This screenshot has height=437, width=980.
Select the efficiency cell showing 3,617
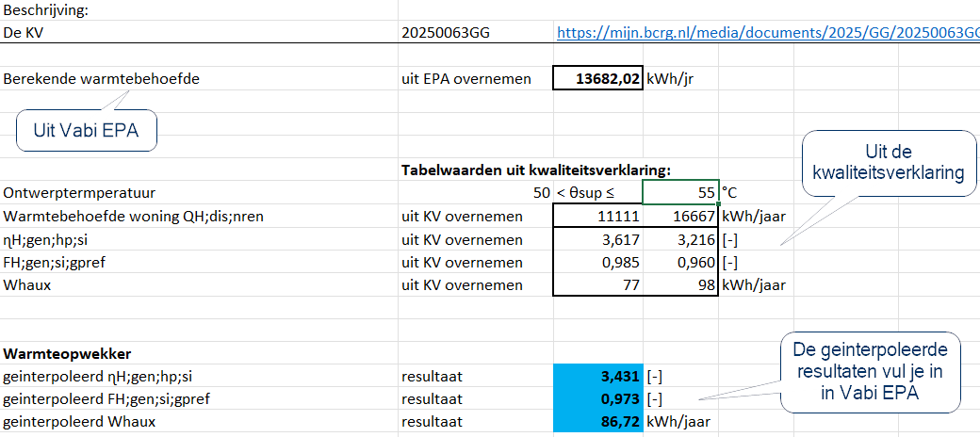click(x=598, y=239)
